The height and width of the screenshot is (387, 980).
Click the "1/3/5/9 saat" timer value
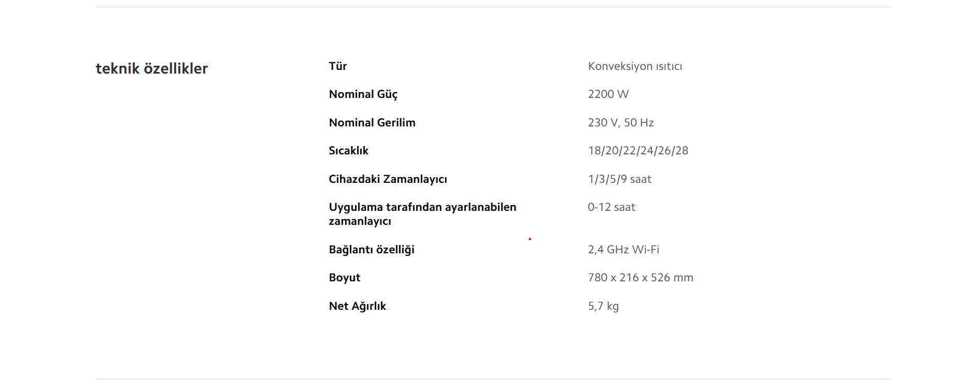619,179
